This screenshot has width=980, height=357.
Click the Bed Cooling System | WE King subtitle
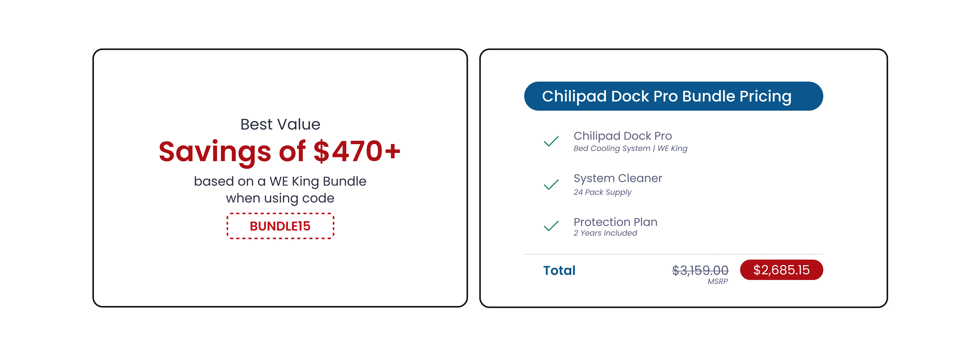tap(630, 148)
